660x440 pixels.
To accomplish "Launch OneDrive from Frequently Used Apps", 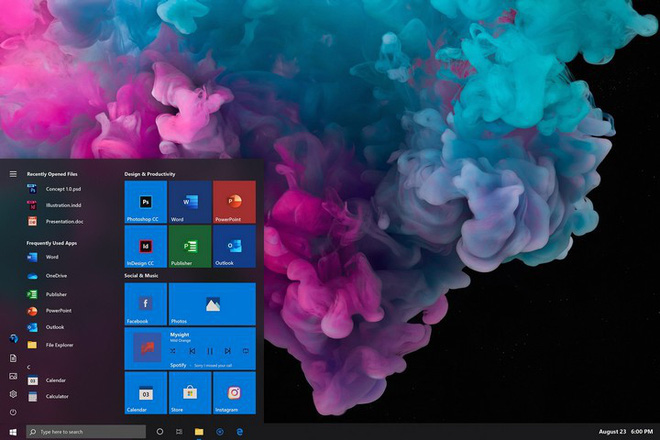I will [47, 276].
